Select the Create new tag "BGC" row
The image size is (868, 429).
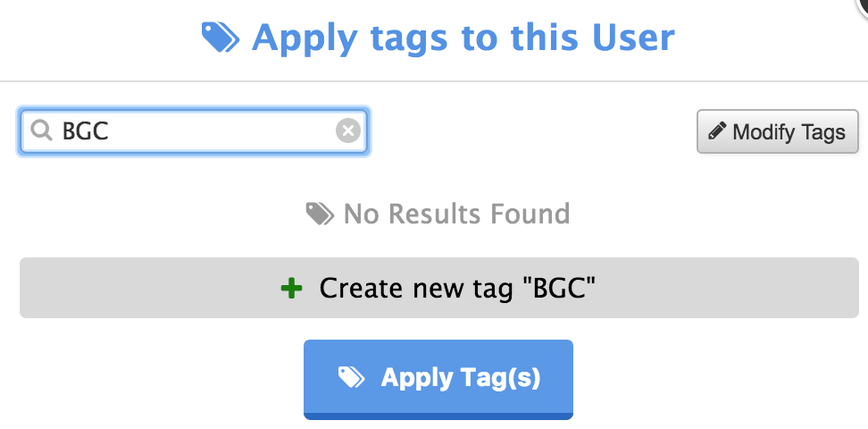(439, 288)
